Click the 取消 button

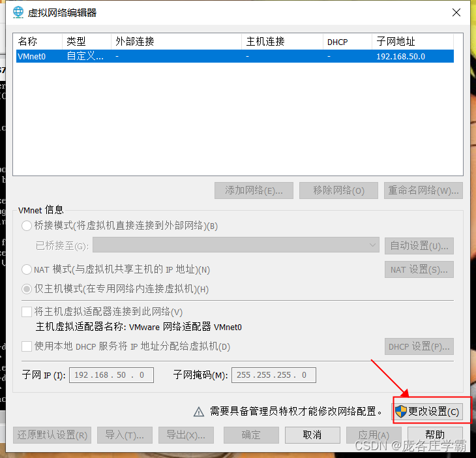click(x=312, y=435)
